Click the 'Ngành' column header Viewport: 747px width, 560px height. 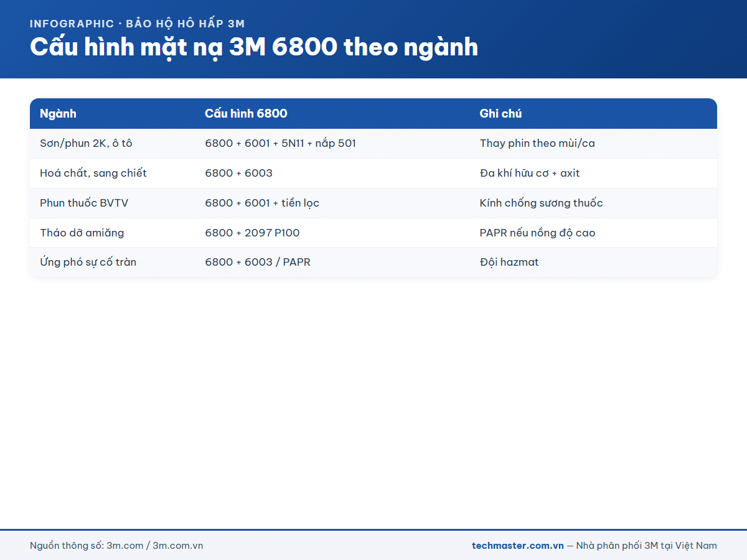[x=58, y=114]
